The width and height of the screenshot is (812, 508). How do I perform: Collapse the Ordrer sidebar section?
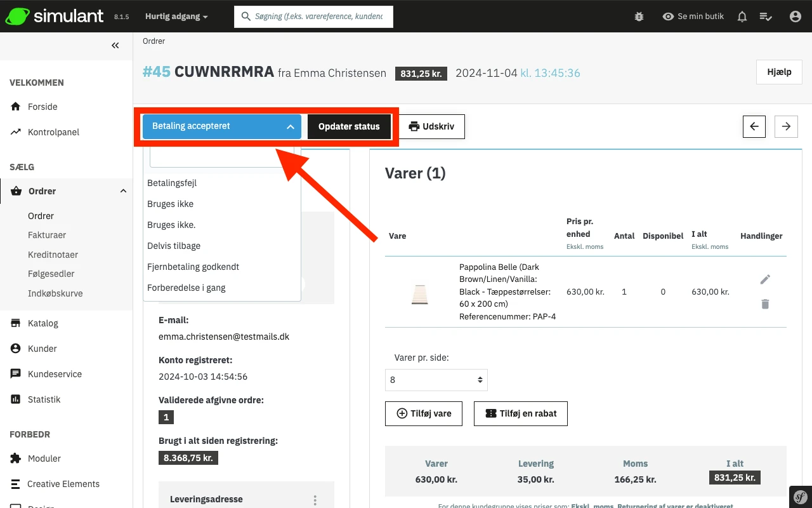coord(123,191)
